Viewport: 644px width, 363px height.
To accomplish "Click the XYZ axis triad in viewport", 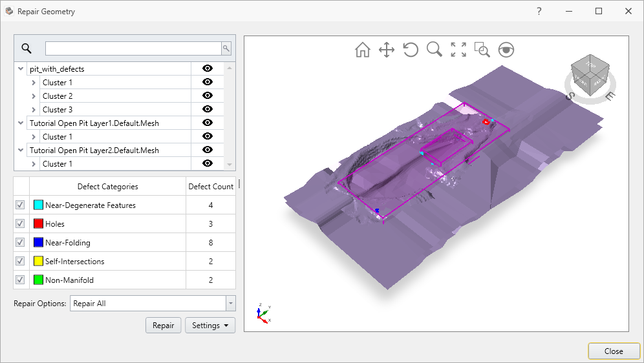I will pos(263,314).
